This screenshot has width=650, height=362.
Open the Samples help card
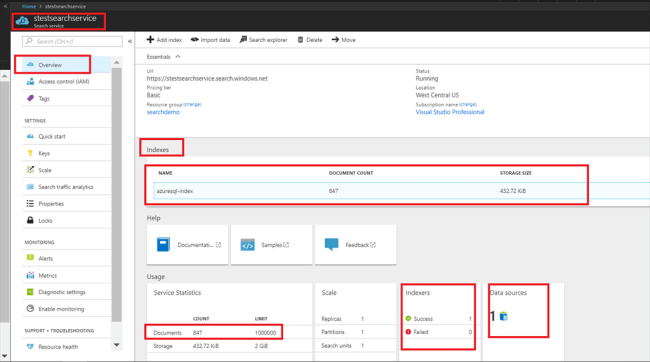(x=272, y=245)
